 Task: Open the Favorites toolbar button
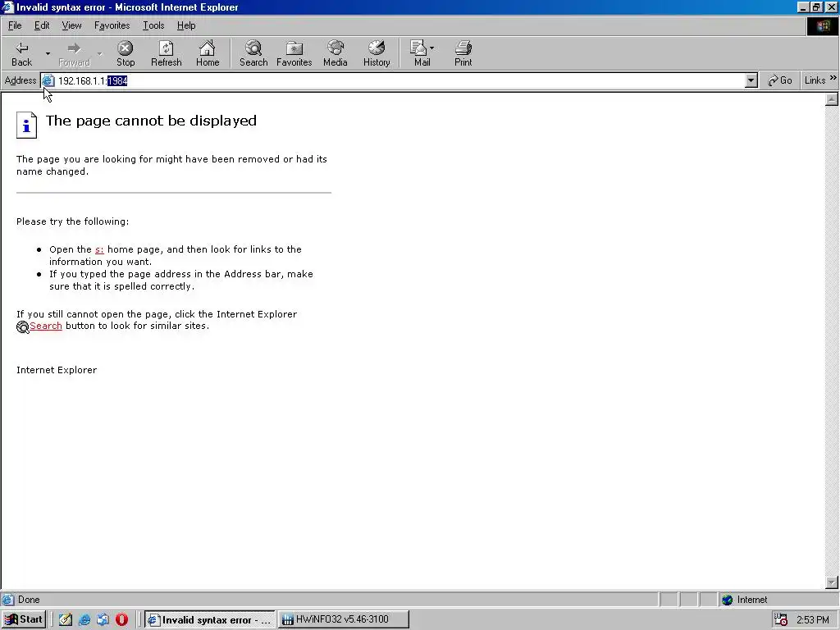(294, 53)
